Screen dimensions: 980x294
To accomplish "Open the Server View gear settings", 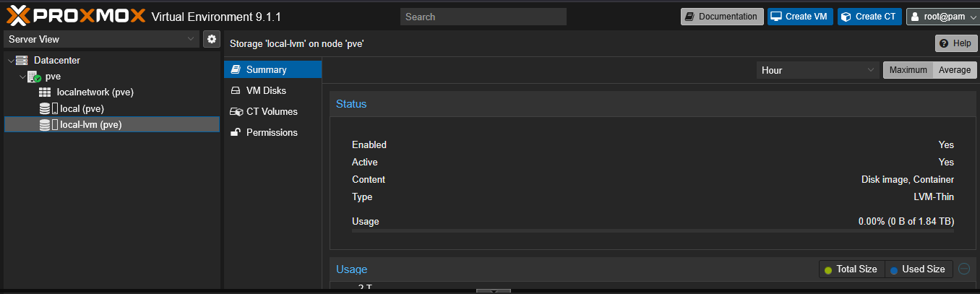I will tap(212, 39).
